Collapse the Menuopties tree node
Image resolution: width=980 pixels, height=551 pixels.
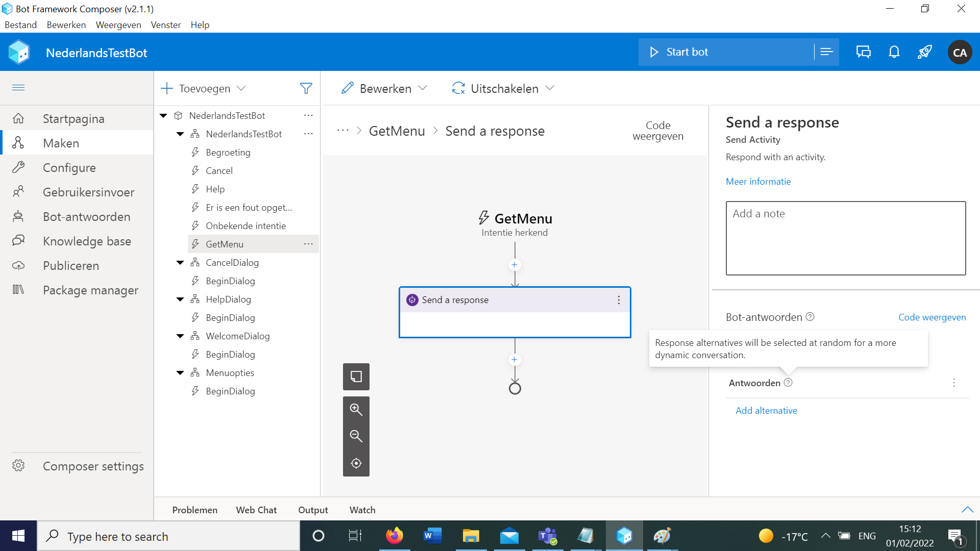tap(180, 373)
